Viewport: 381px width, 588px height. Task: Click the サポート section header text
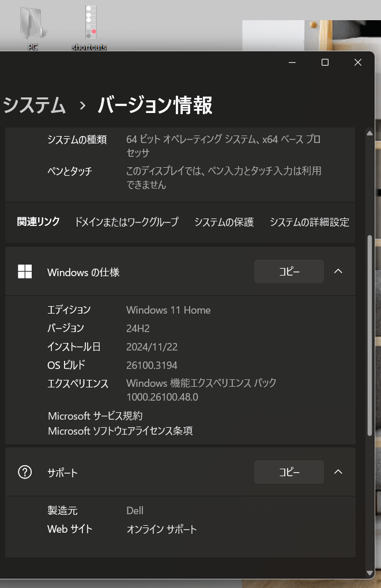(62, 473)
